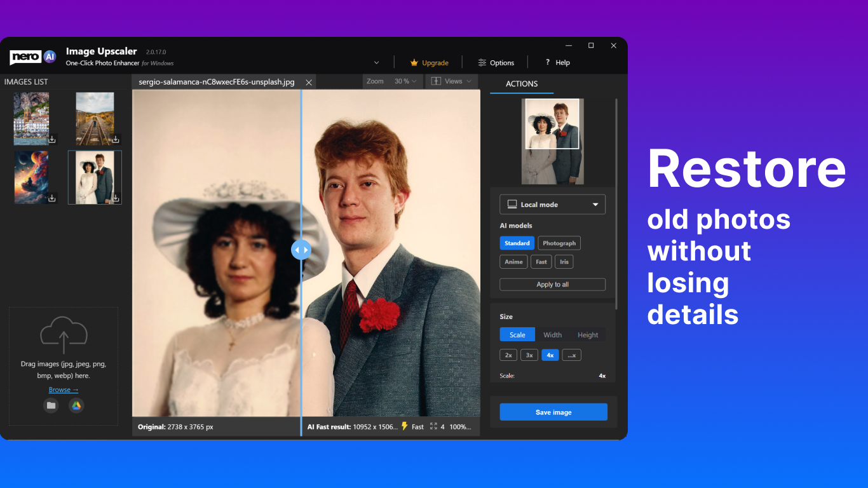This screenshot has height=488, width=868.
Task: Select the Photograph AI model
Action: coord(559,243)
